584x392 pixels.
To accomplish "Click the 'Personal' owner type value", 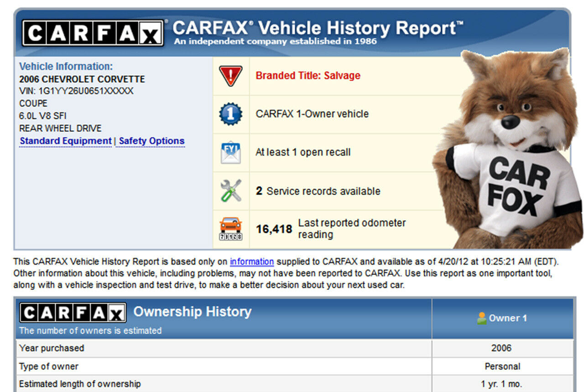I will tap(502, 366).
